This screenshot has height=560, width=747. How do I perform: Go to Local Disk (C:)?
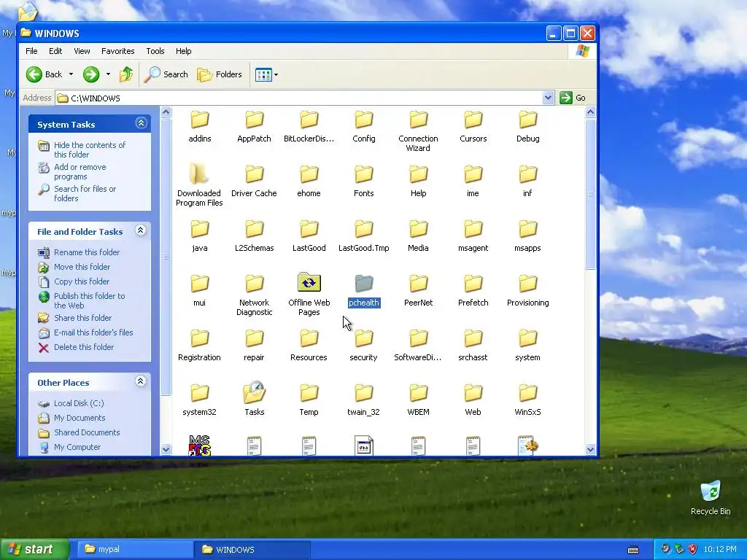pos(79,403)
